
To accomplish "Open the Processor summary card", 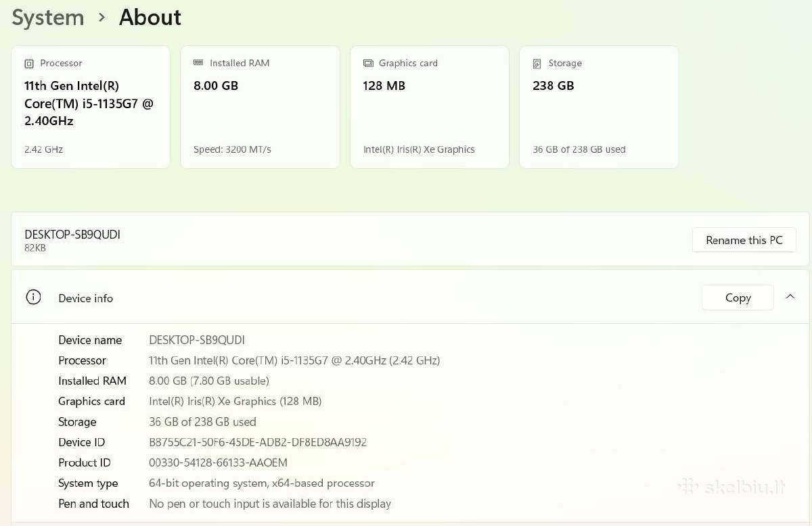I will pyautogui.click(x=91, y=107).
